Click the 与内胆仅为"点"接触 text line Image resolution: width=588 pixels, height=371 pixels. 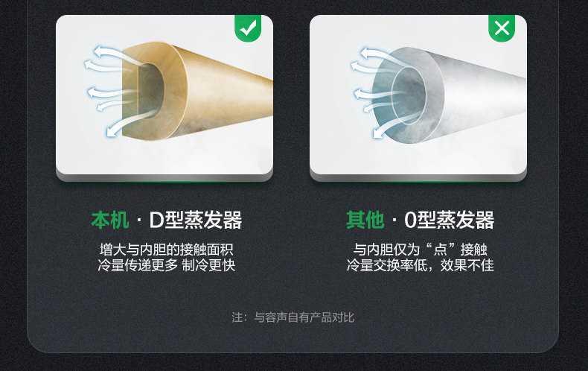click(420, 250)
